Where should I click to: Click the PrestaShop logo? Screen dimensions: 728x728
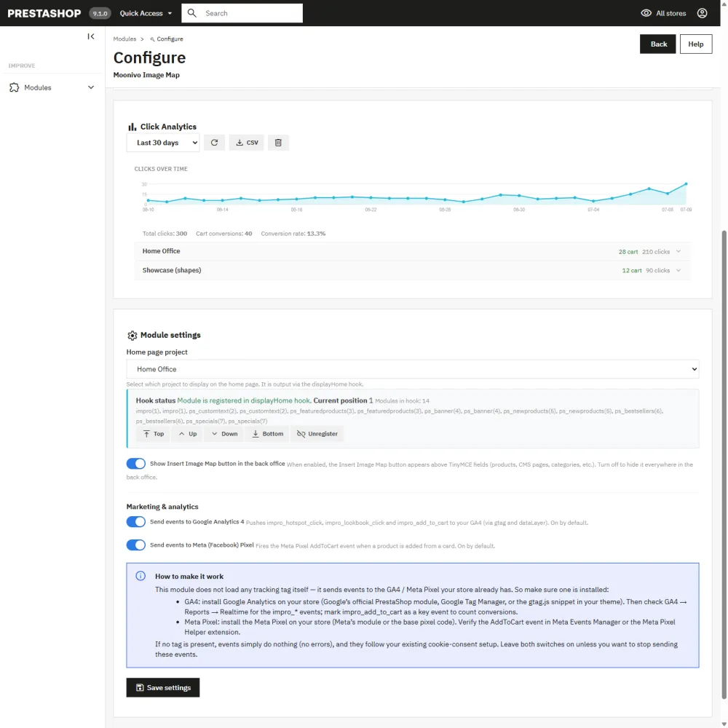coord(44,13)
